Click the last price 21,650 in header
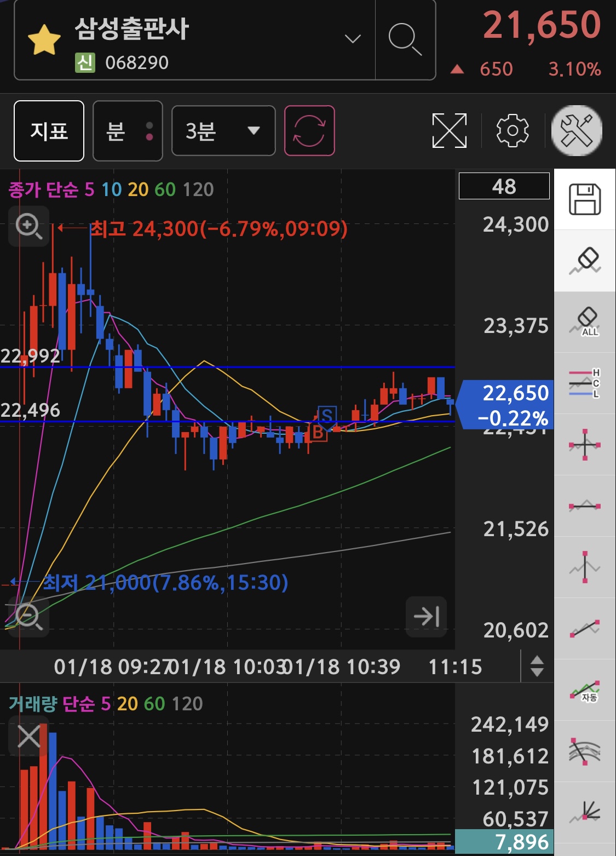 pyautogui.click(x=542, y=25)
